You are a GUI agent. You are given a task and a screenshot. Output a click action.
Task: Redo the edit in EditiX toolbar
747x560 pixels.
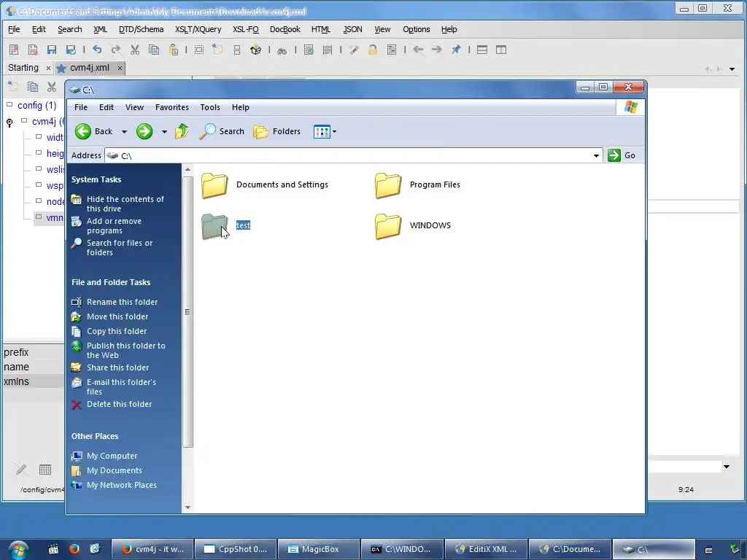coord(116,50)
